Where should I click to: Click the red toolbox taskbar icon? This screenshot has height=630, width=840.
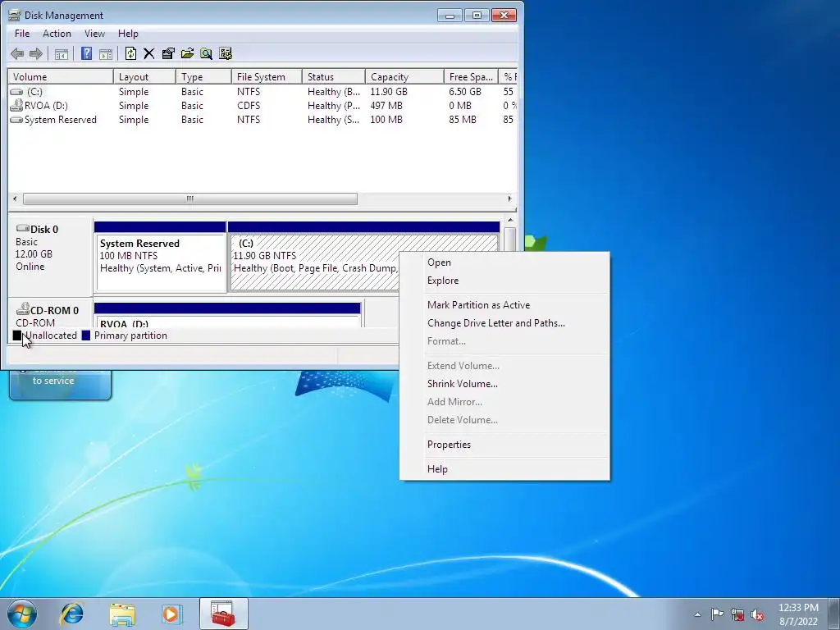point(223,614)
